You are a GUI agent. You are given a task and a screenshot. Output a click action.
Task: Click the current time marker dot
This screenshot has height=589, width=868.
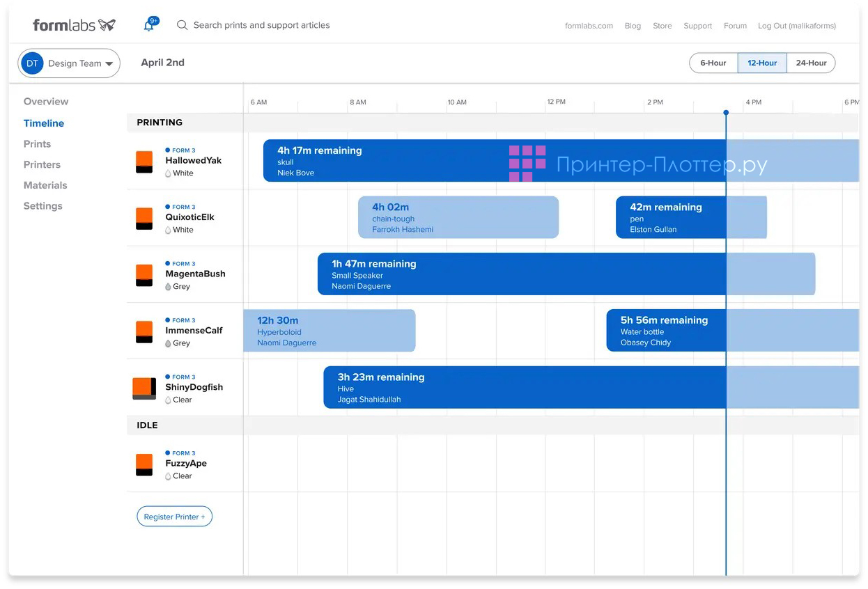726,112
